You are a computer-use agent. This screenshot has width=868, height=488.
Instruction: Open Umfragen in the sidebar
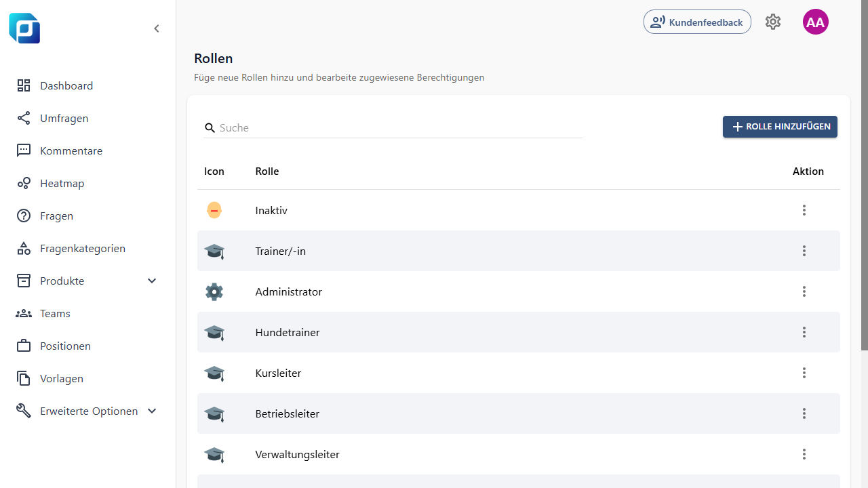64,118
